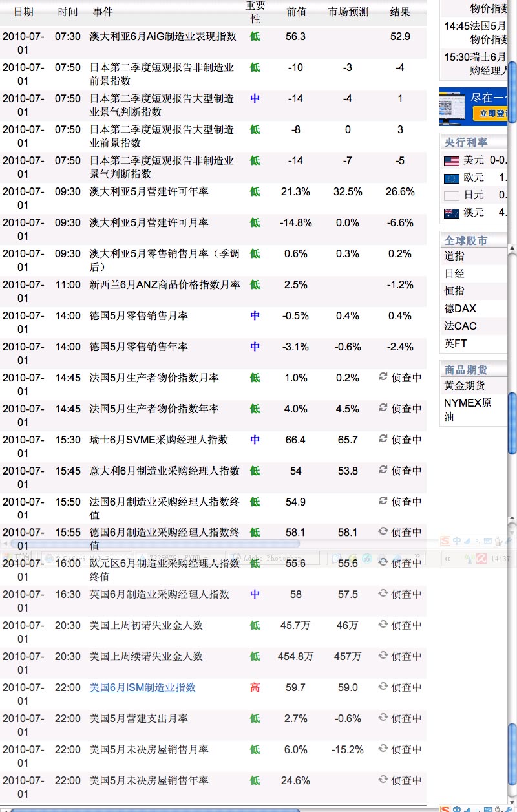
Task: Click the 事件 column header
Action: [x=103, y=12]
